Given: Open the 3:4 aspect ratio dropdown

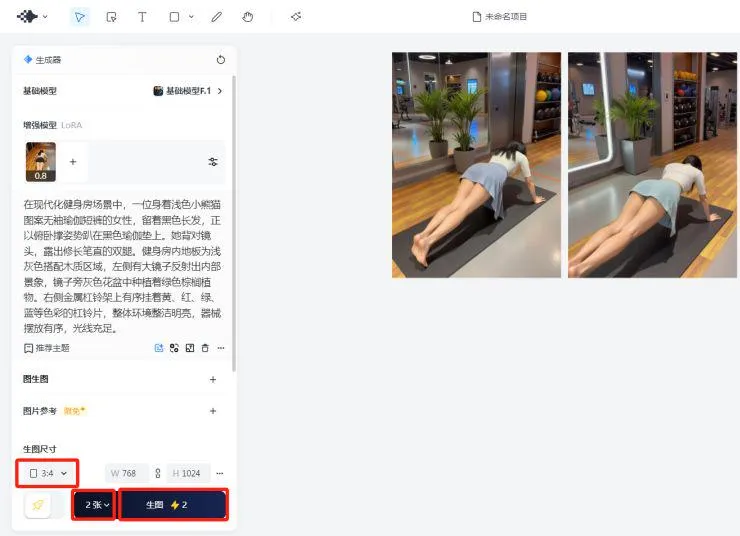Looking at the screenshot, I should [48, 473].
